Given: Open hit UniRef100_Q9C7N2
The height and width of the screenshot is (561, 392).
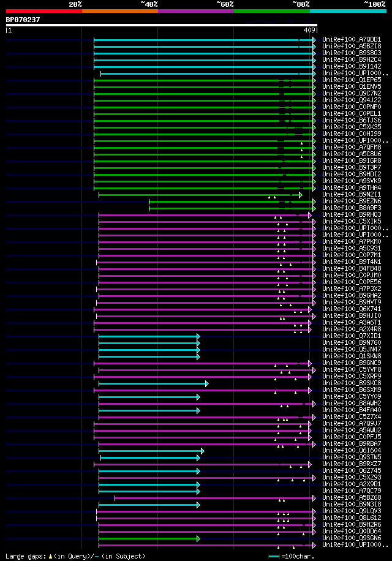Looking at the screenshot, I should tap(352, 93).
